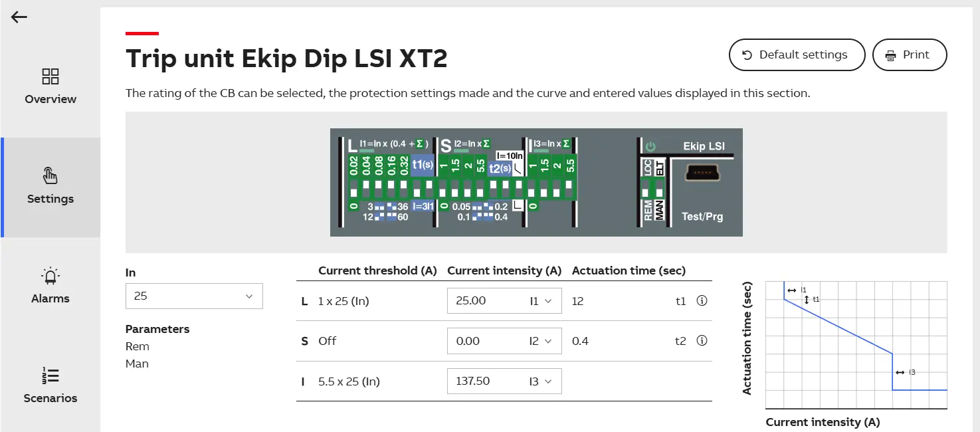This screenshot has width=980, height=432.
Task: Click the green power LED icon
Action: tap(651, 147)
